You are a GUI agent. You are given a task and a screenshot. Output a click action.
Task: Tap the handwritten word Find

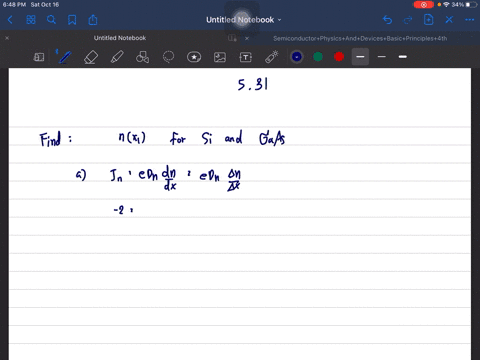(50, 139)
